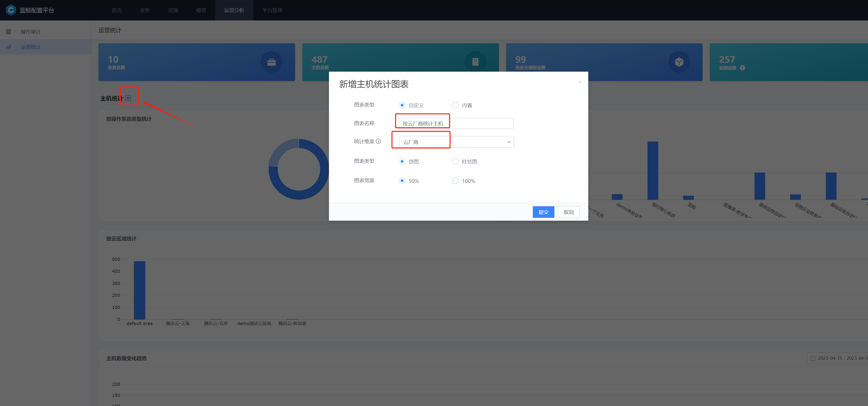Viewport: 868px width, 406px height.
Task: Select the 自定义 chart type radio
Action: point(402,105)
